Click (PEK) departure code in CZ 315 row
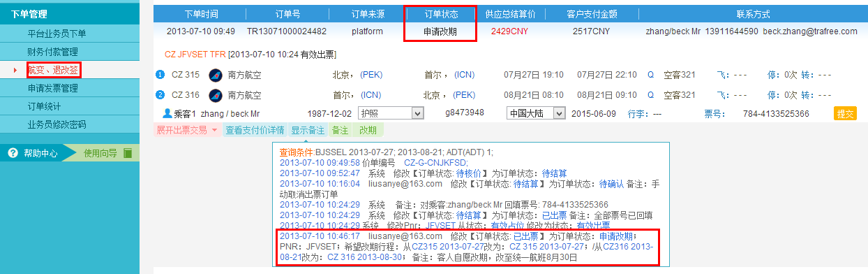This screenshot has height=274, width=868. (x=371, y=75)
